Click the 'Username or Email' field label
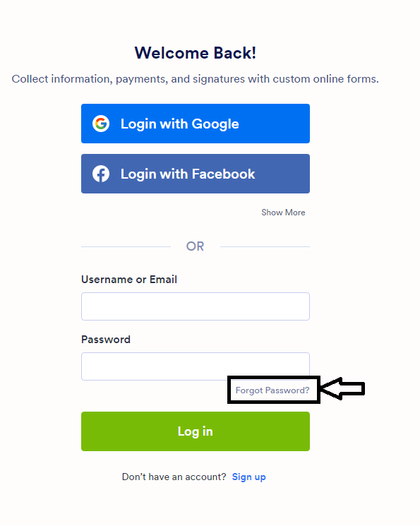420x526 pixels. [129, 280]
